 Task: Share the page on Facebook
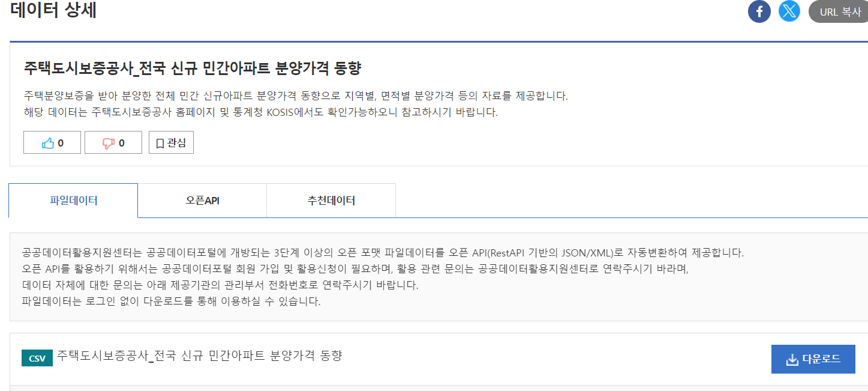[x=759, y=11]
